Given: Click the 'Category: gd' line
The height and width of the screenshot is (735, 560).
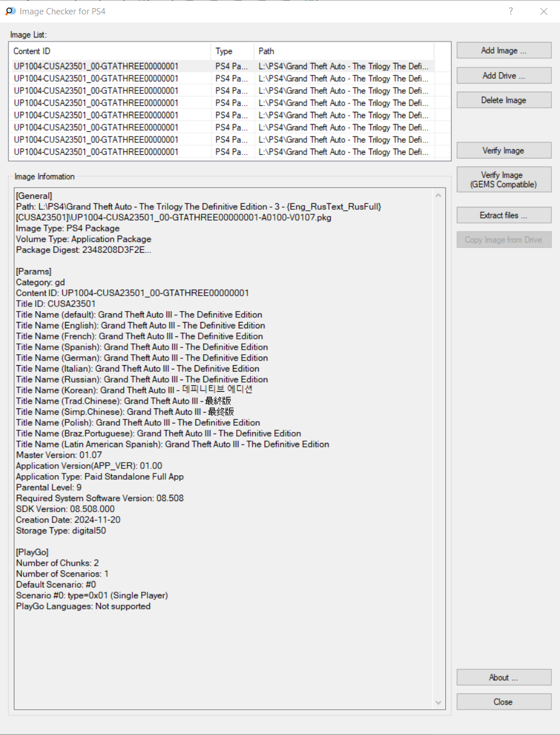Looking at the screenshot, I should (x=40, y=282).
